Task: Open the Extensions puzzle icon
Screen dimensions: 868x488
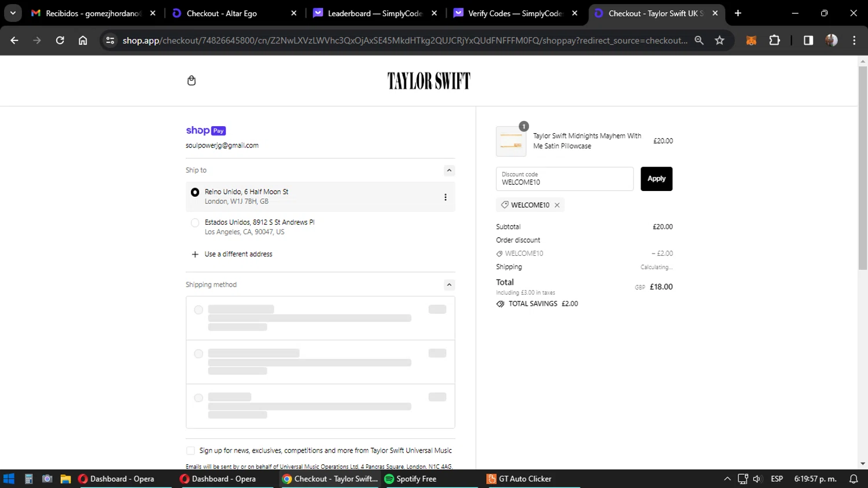Action: (x=774, y=41)
